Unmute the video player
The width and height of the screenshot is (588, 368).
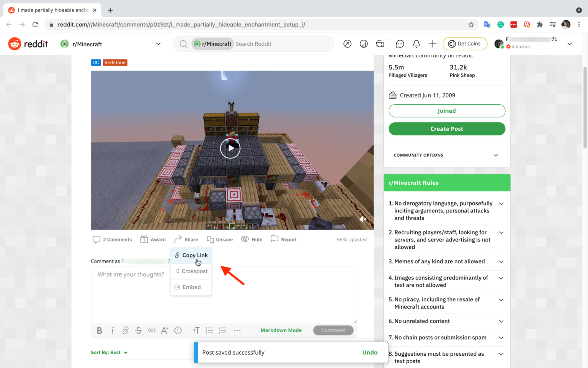pos(362,219)
